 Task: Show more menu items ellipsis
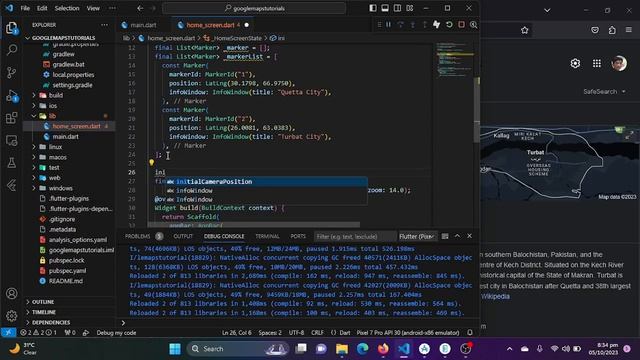[112, 8]
